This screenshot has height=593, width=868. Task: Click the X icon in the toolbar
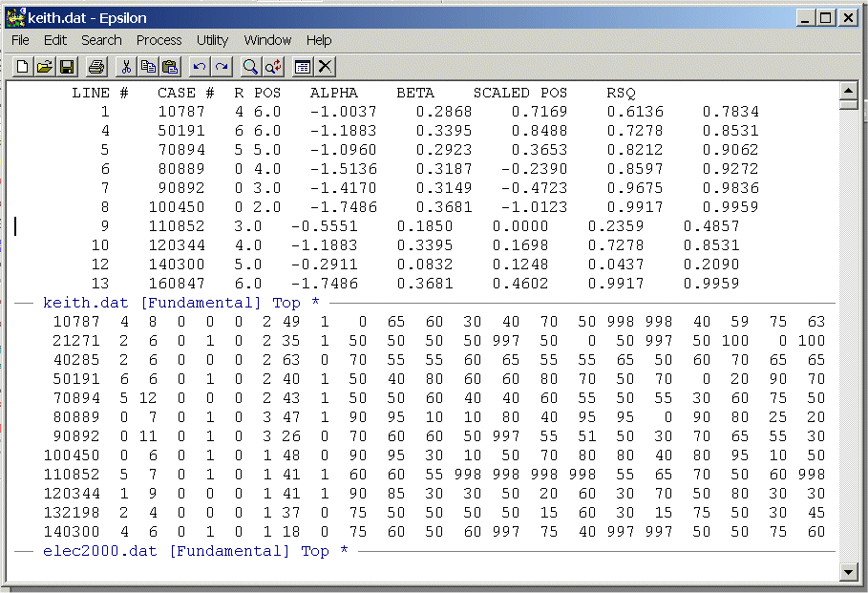point(325,66)
